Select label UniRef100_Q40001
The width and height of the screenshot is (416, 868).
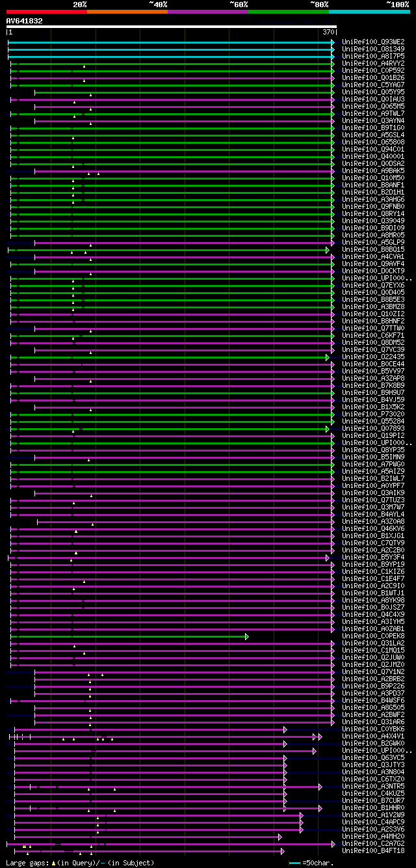coord(373,157)
